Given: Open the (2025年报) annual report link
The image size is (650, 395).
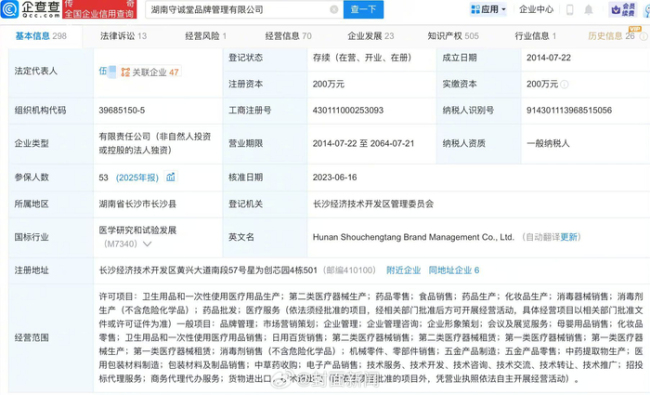Looking at the screenshot, I should click(x=137, y=177).
